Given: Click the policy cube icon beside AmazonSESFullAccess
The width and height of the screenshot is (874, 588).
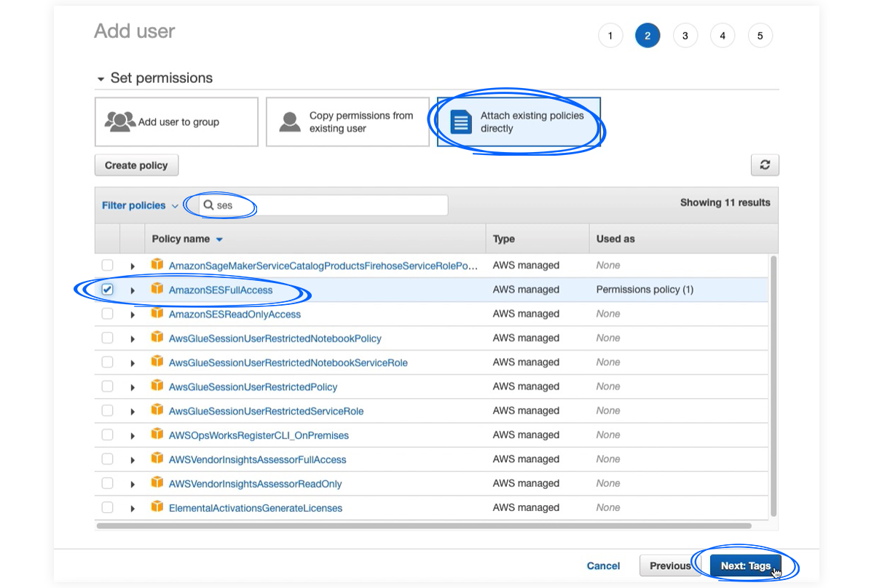Looking at the screenshot, I should (x=157, y=289).
